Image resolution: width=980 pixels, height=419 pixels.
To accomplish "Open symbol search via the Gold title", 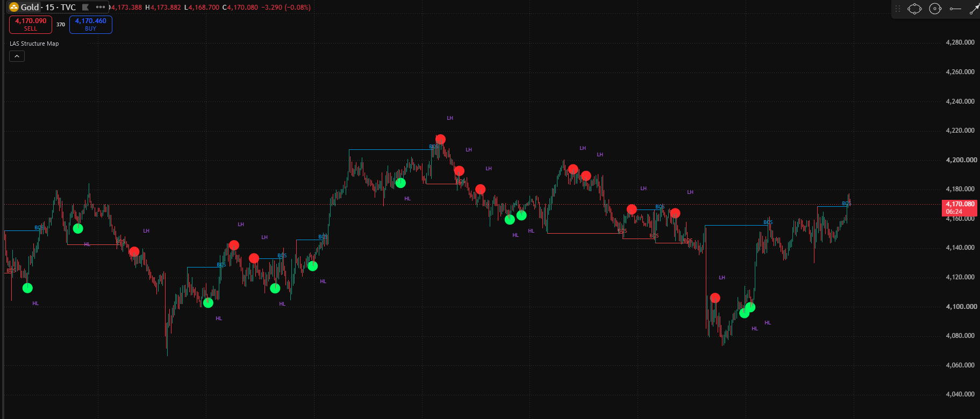I will (x=30, y=8).
